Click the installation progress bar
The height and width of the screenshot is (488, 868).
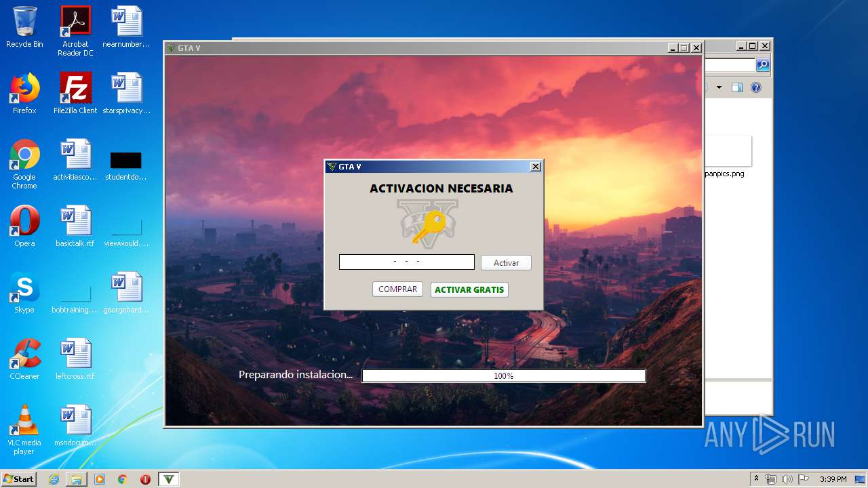[x=503, y=375]
